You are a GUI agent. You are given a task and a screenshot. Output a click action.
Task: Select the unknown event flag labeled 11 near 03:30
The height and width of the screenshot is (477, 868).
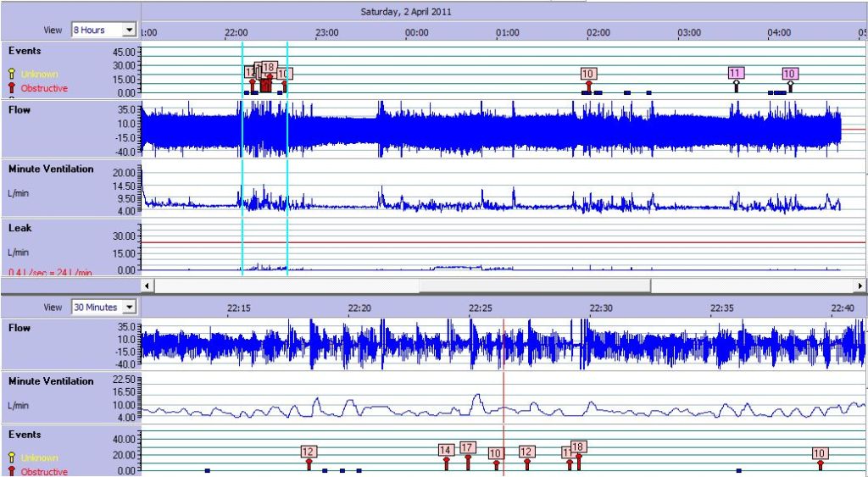pyautogui.click(x=736, y=74)
